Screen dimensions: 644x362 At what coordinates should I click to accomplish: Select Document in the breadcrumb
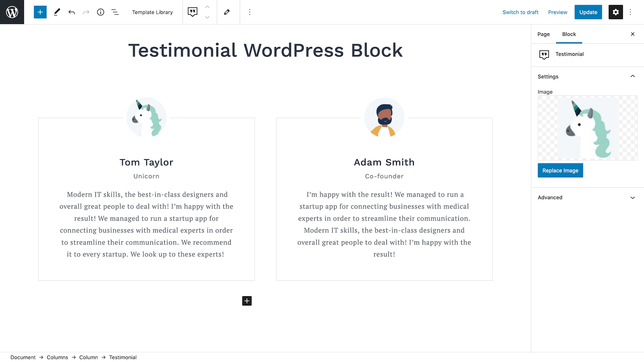23,357
